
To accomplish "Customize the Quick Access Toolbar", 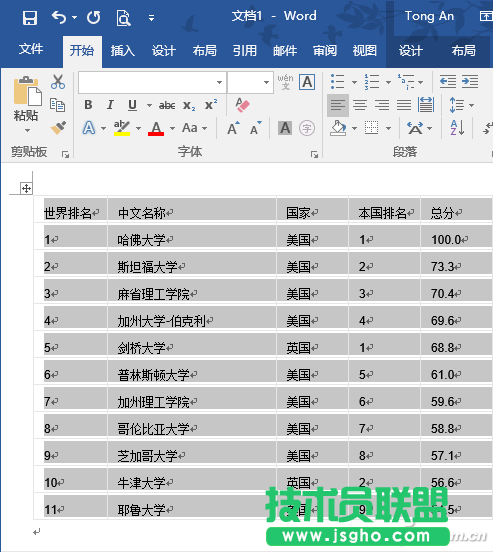I will click(151, 18).
